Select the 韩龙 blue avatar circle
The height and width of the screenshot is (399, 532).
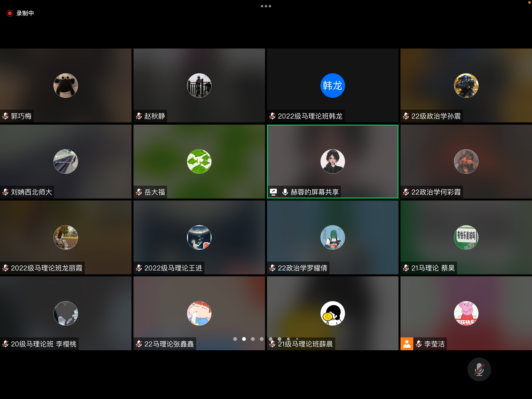pos(332,85)
